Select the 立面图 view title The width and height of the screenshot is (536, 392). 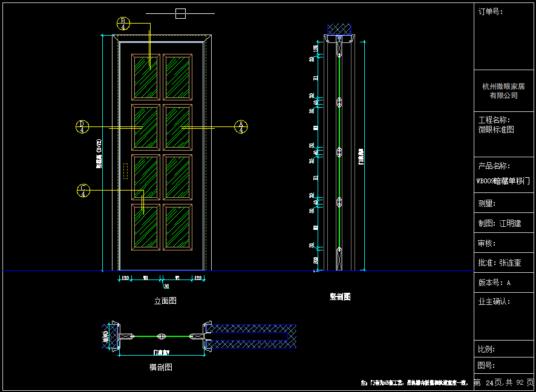tap(165, 300)
